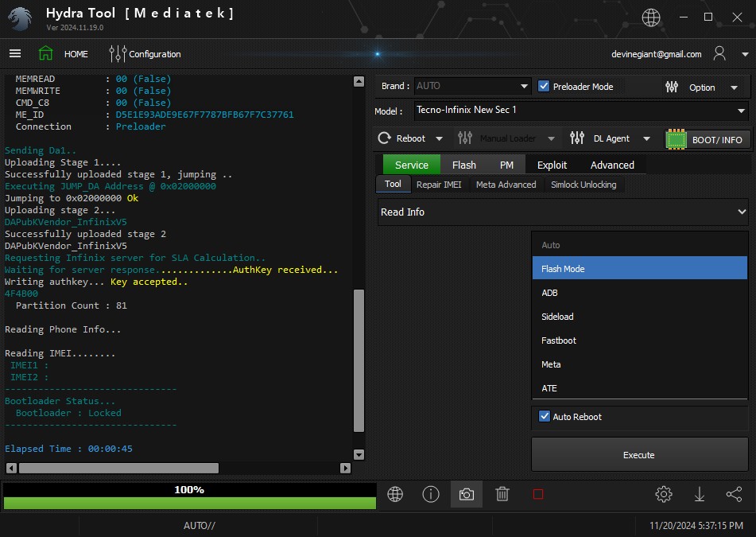
Task: Select the Tool sub-tab
Action: 393,184
